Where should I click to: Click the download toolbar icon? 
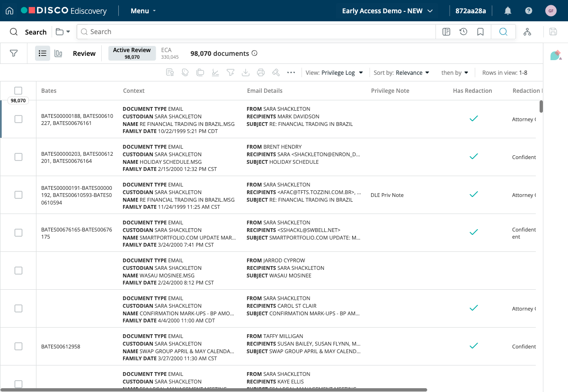click(x=246, y=72)
